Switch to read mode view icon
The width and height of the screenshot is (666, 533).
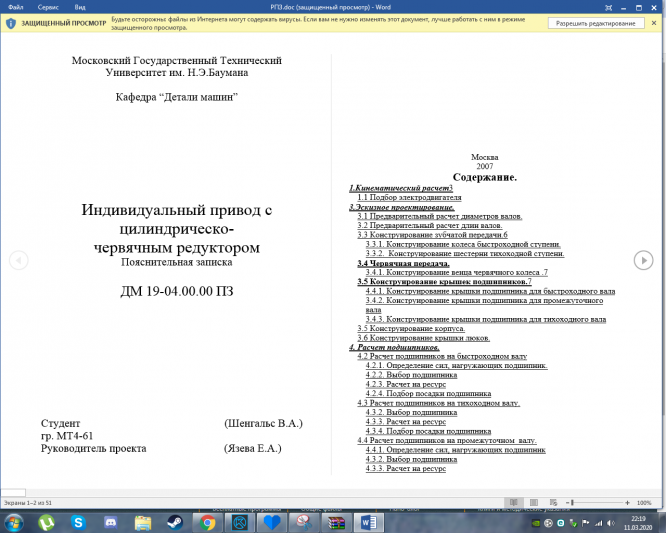(514, 503)
